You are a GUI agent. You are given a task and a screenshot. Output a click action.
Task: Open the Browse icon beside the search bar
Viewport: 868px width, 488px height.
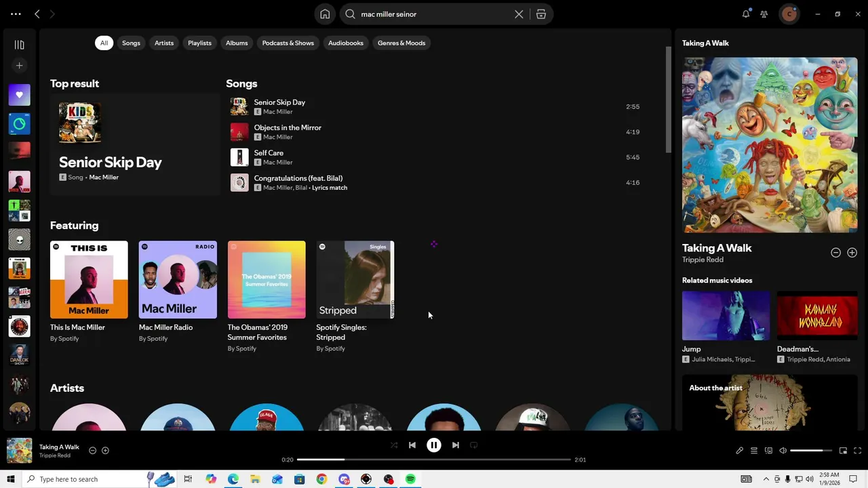541,14
